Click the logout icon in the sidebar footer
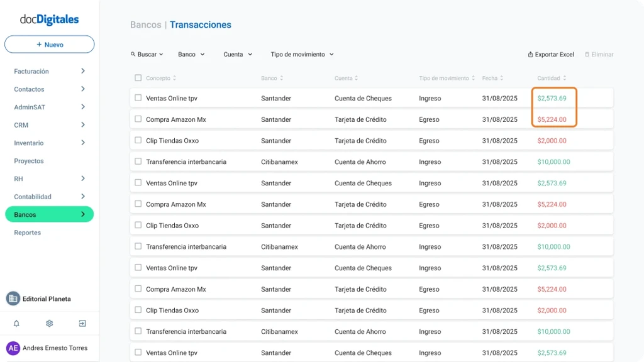The height and width of the screenshot is (362, 644). coord(82,323)
